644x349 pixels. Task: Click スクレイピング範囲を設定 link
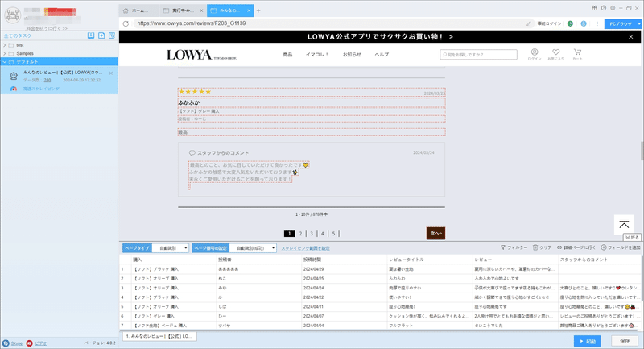tap(305, 249)
